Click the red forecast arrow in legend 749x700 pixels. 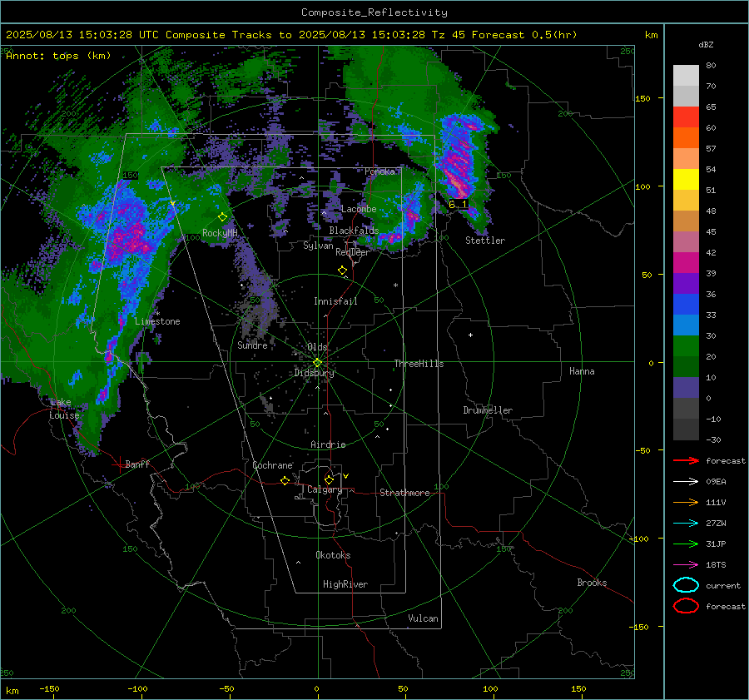tap(686, 460)
